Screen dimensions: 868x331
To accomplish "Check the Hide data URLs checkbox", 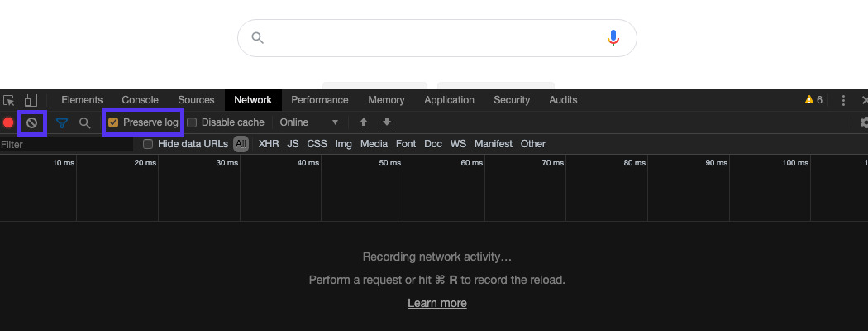I will [x=148, y=144].
